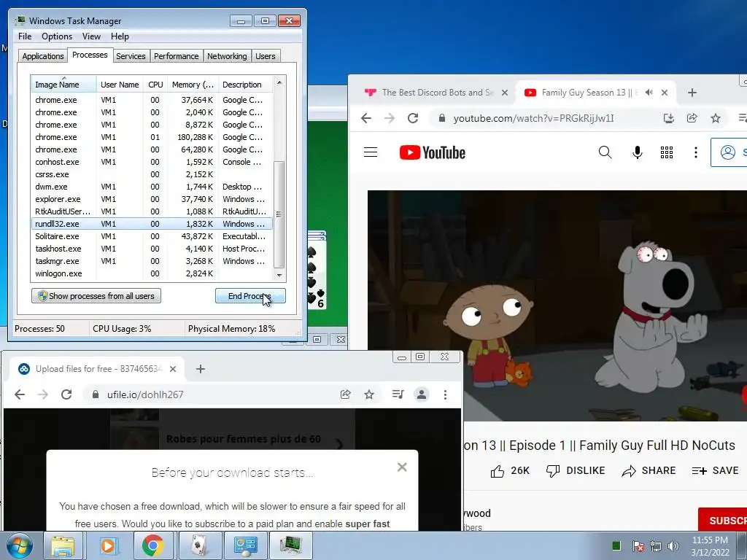747x560 pixels.
Task: Mute the Family Guy tab audio icon
Action: [x=649, y=93]
